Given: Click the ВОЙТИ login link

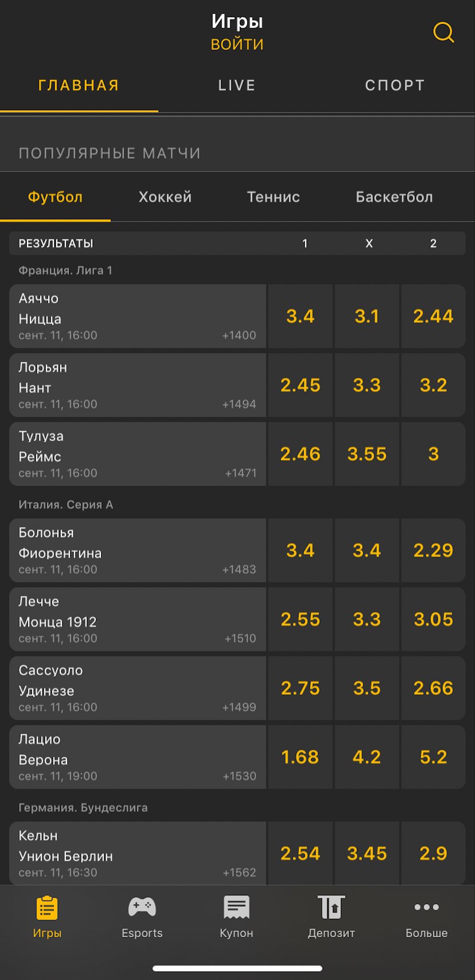Looking at the screenshot, I should pyautogui.click(x=237, y=45).
